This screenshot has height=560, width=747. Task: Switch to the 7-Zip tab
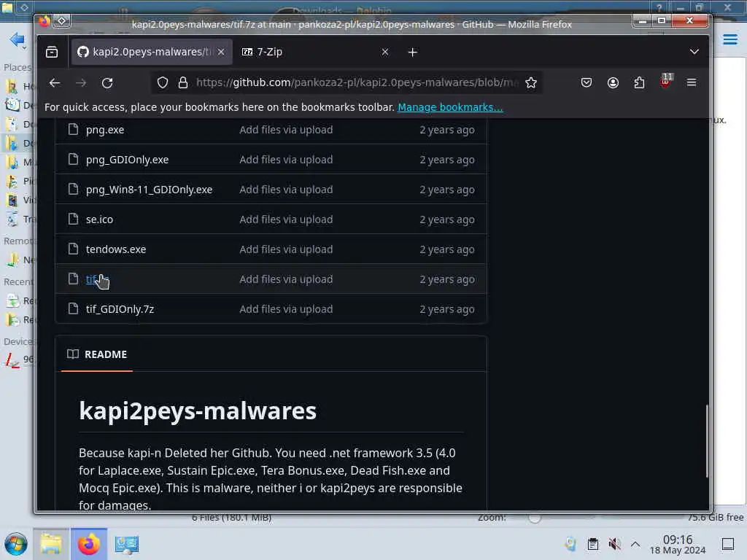(315, 52)
